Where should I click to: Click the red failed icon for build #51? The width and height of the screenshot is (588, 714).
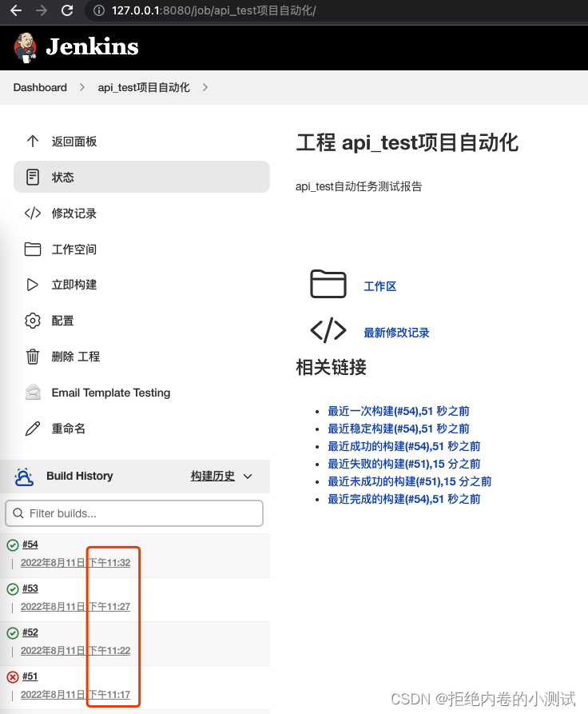(x=13, y=677)
